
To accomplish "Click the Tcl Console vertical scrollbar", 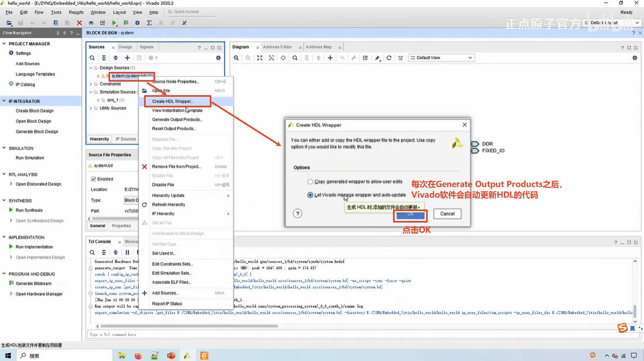I will [x=635, y=310].
